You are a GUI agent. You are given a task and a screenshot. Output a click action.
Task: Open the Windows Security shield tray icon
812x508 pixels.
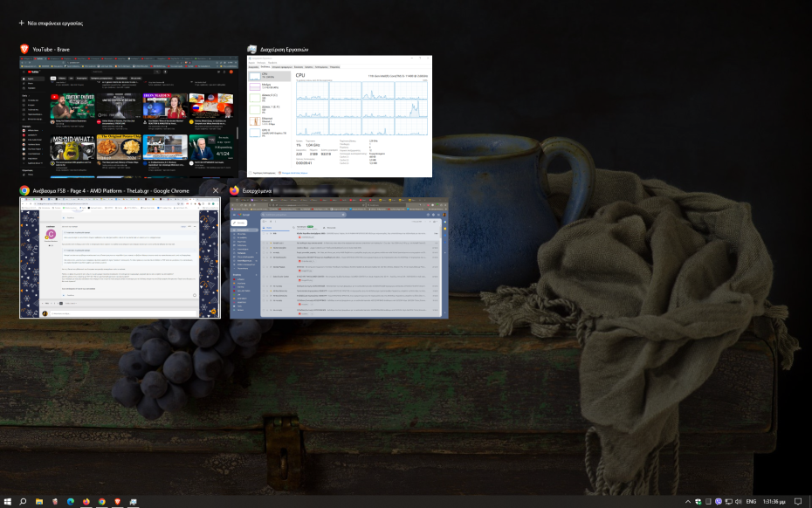(698, 501)
